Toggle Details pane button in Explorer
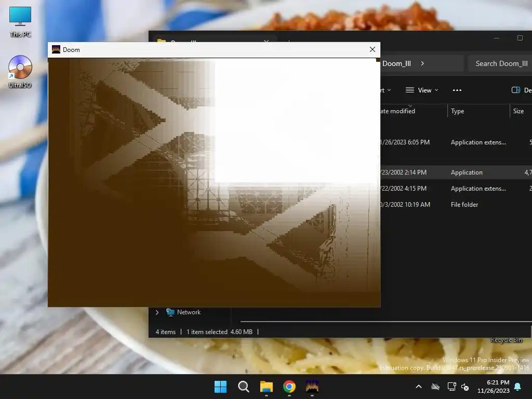Viewport: 532px width, 399px height. point(521,90)
